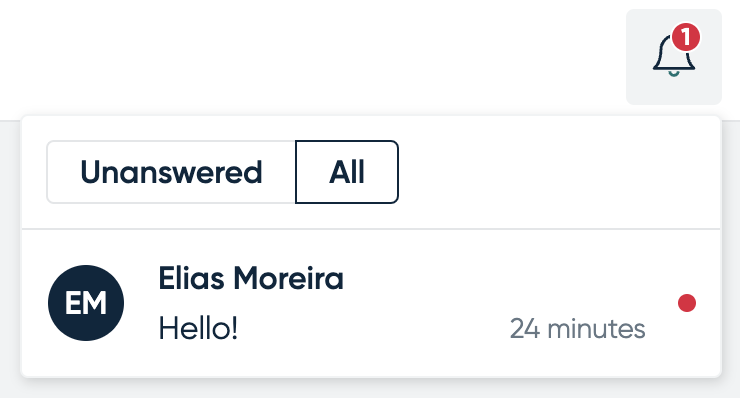Click the red unread dot indicator

[x=687, y=303]
